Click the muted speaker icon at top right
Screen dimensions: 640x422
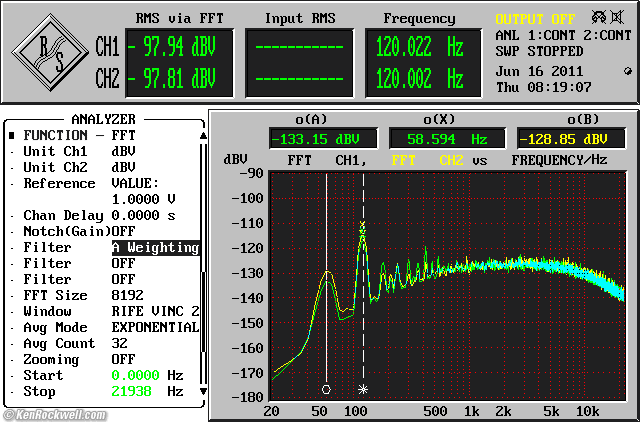[617, 18]
